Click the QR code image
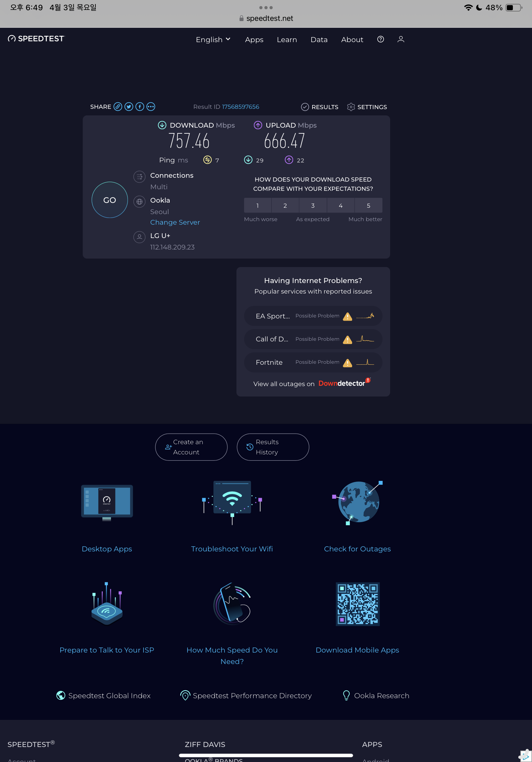This screenshot has width=532, height=762. (x=358, y=604)
